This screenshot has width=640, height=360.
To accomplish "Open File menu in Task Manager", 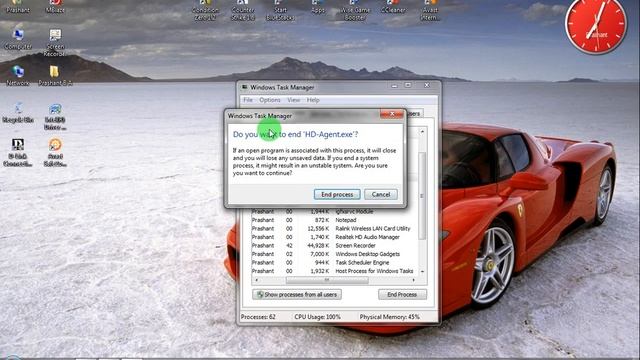I will point(248,100).
